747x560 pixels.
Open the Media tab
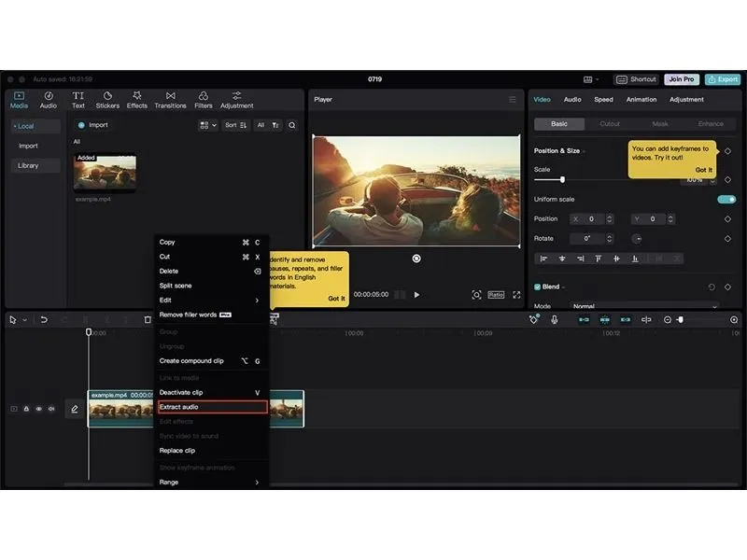pyautogui.click(x=19, y=100)
